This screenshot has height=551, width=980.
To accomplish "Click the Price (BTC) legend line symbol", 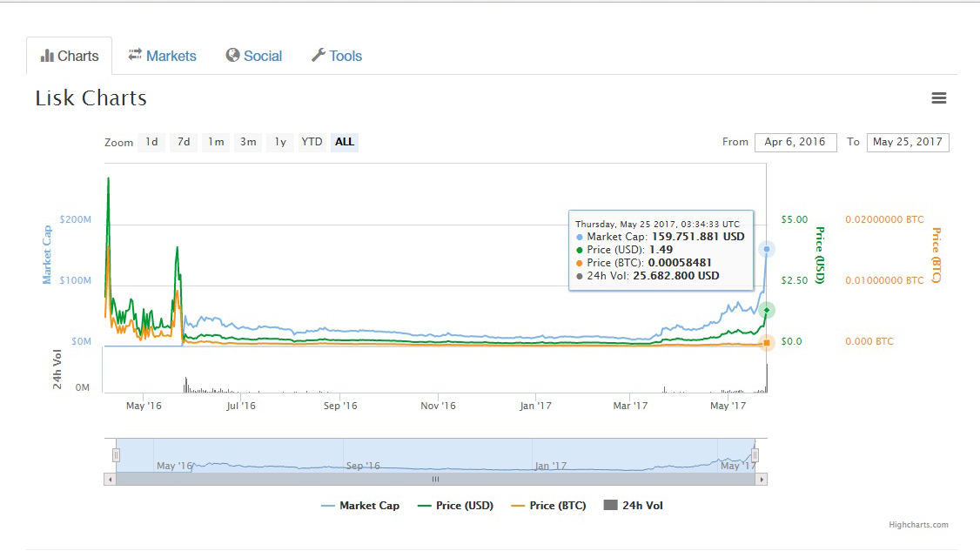I will point(518,506).
